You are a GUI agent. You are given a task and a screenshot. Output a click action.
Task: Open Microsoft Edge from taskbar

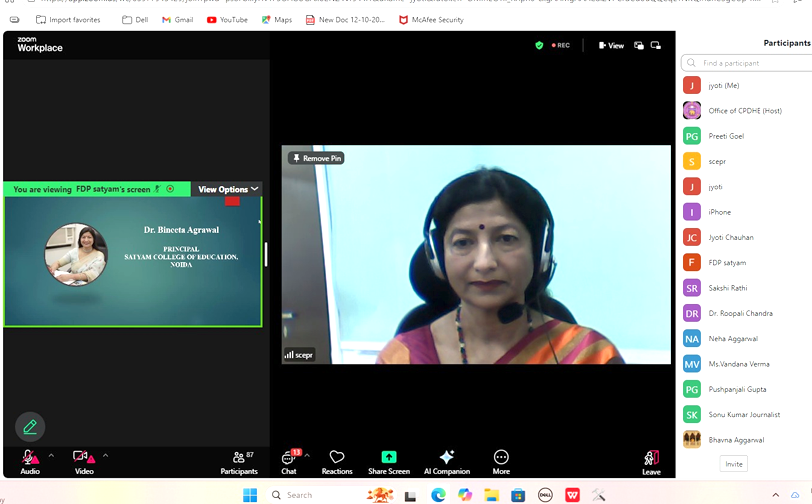[x=438, y=495]
